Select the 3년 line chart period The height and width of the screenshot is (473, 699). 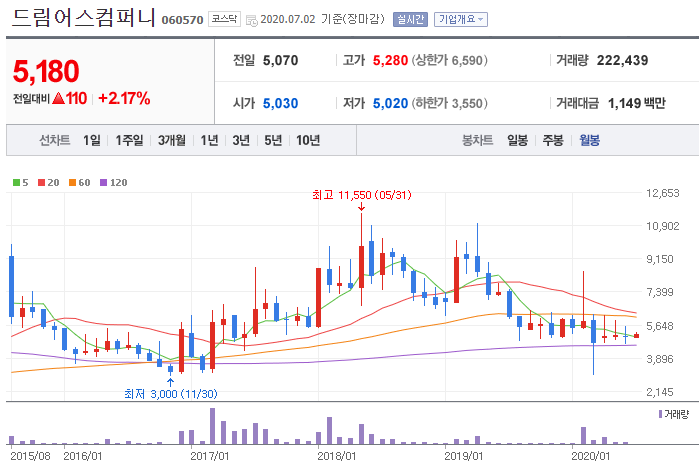pyautogui.click(x=241, y=140)
